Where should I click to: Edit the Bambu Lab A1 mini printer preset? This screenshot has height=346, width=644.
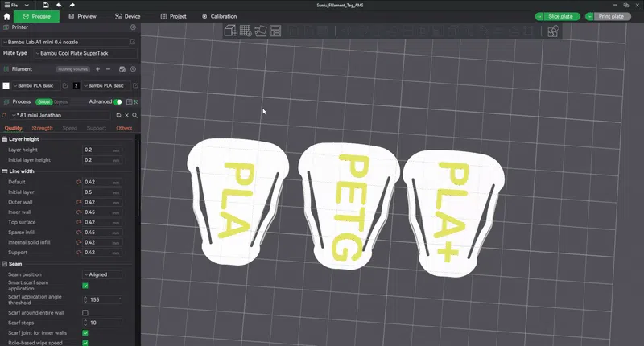tap(133, 42)
